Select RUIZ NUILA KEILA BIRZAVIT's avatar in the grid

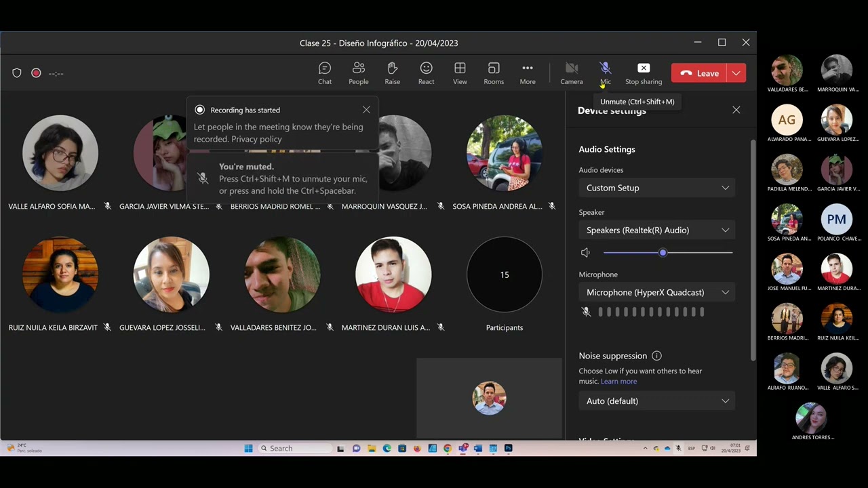coord(60,274)
